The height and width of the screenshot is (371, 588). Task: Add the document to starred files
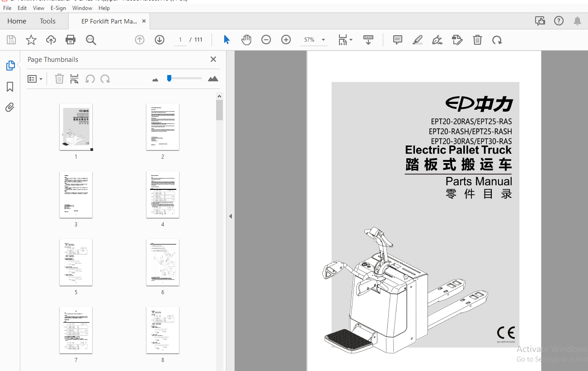[31, 40]
